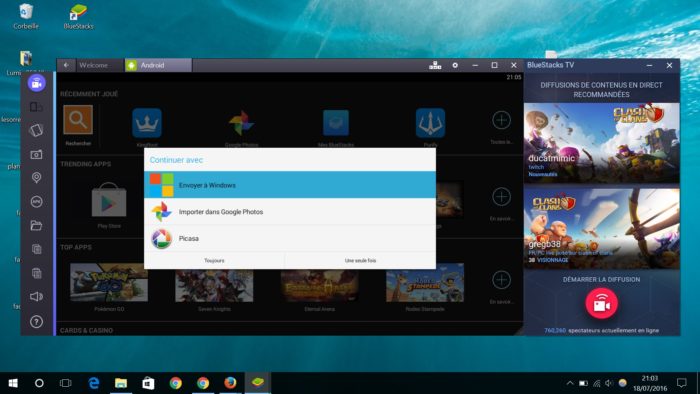
Task: Click BlueStacks icon in taskbar
Action: coord(258,383)
